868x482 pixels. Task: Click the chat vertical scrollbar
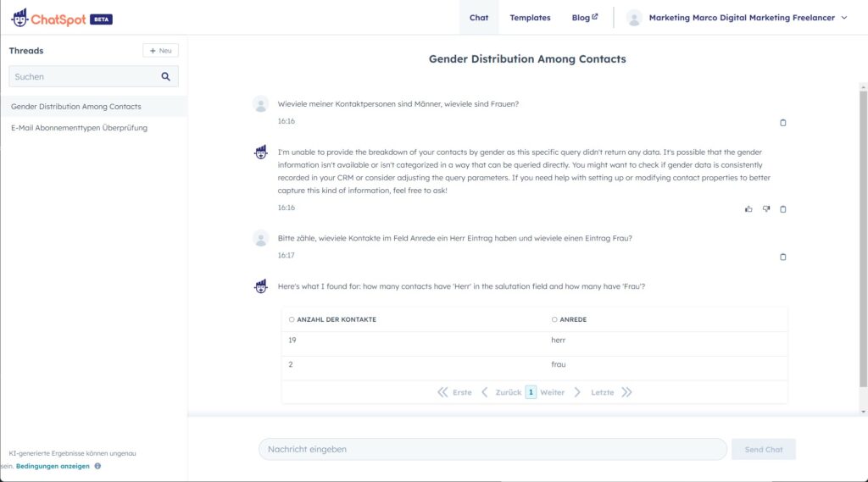pyautogui.click(x=863, y=238)
